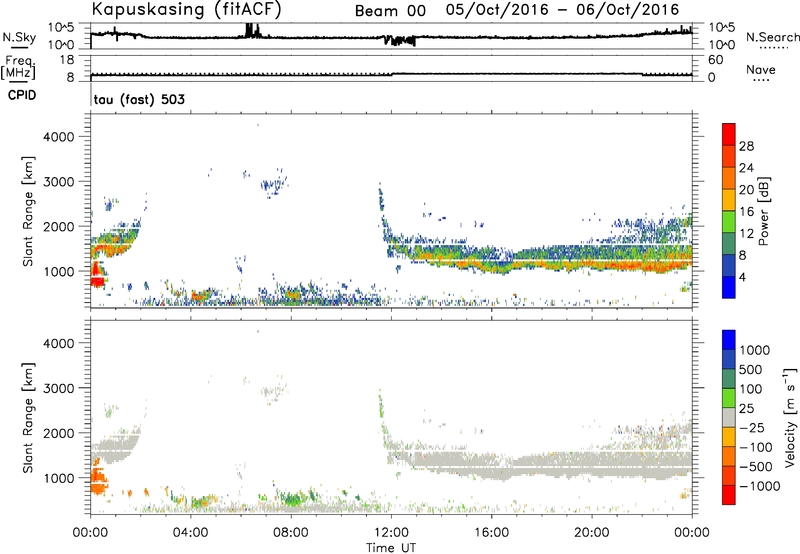Viewport: 800px width, 554px height.
Task: Click the '100' tick on Velocity color bar
Action: pyautogui.click(x=751, y=389)
